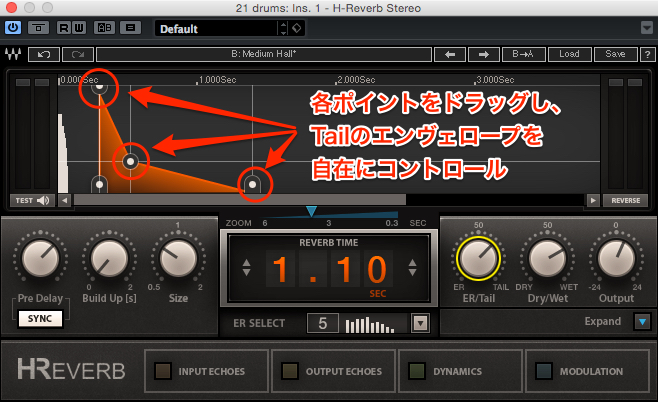Select the pre-delay start point handle

[99, 185]
